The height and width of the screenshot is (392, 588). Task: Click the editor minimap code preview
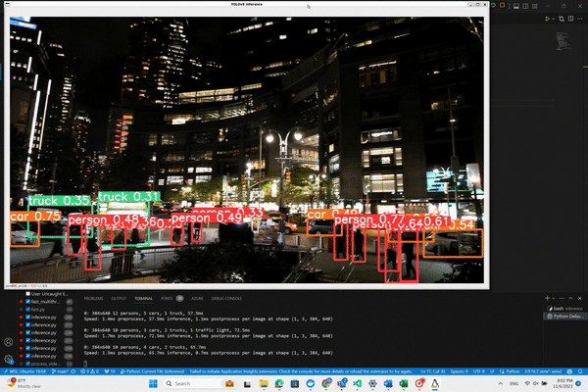point(562,40)
